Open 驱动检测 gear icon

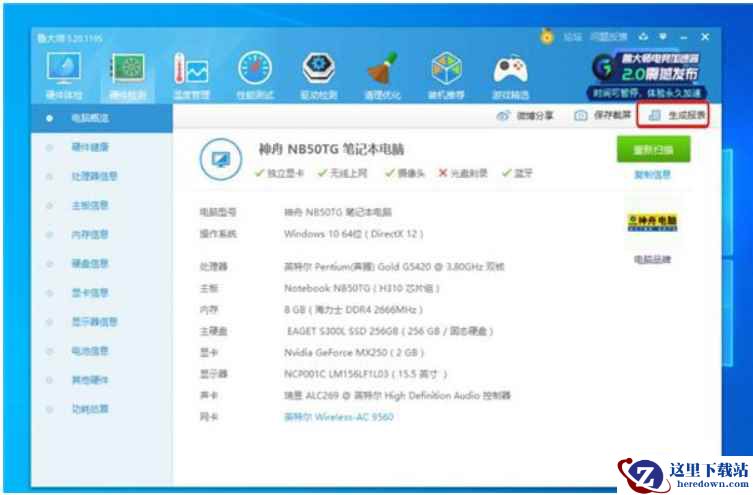(x=319, y=68)
